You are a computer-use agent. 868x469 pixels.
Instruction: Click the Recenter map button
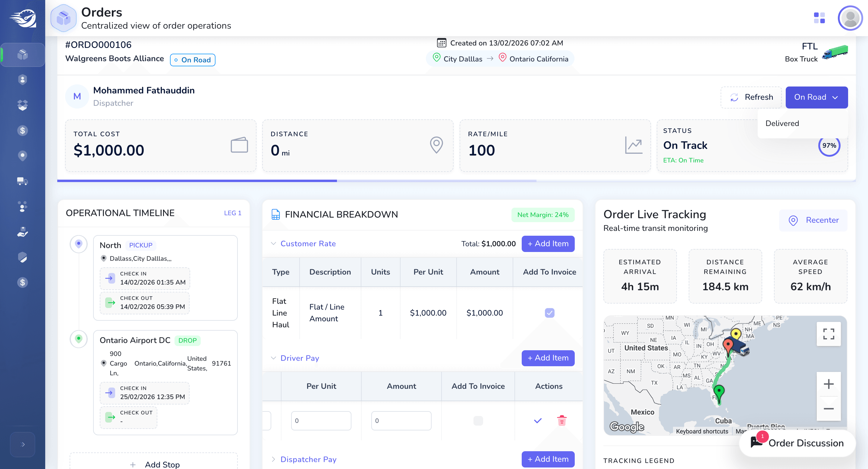click(x=813, y=220)
